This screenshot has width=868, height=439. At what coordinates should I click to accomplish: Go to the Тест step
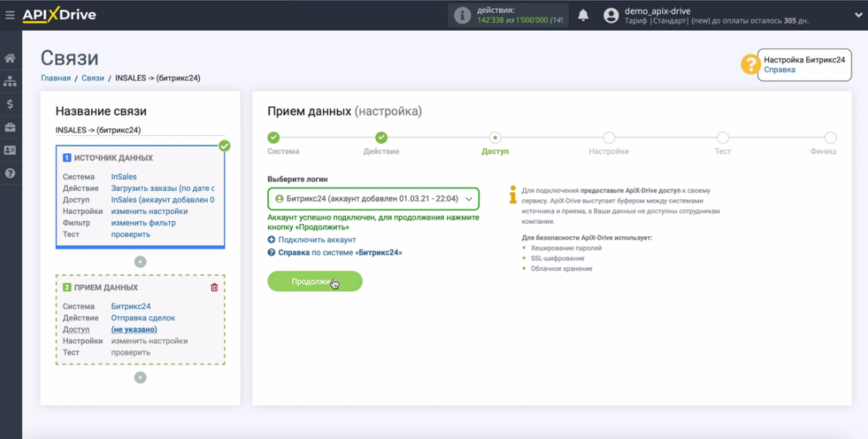coord(722,138)
